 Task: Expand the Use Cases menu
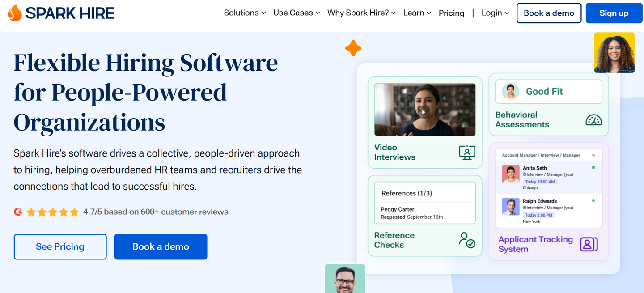[297, 13]
